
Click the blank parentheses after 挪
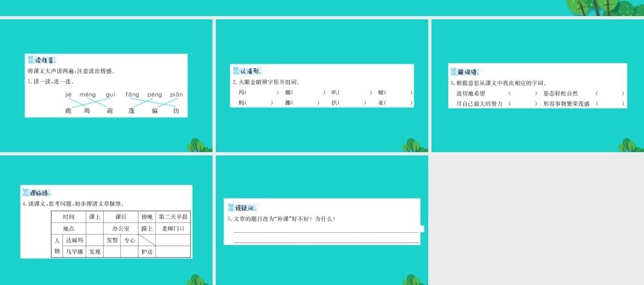[305, 103]
